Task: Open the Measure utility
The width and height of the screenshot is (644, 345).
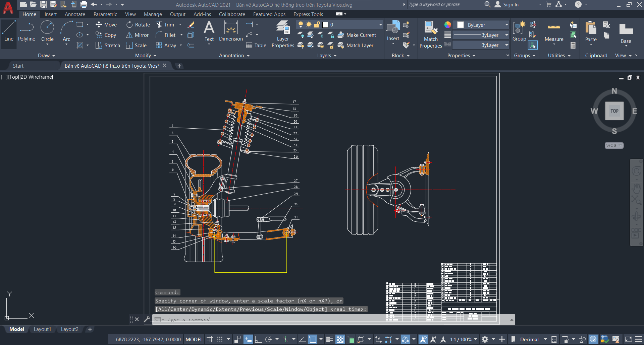Action: [554, 32]
